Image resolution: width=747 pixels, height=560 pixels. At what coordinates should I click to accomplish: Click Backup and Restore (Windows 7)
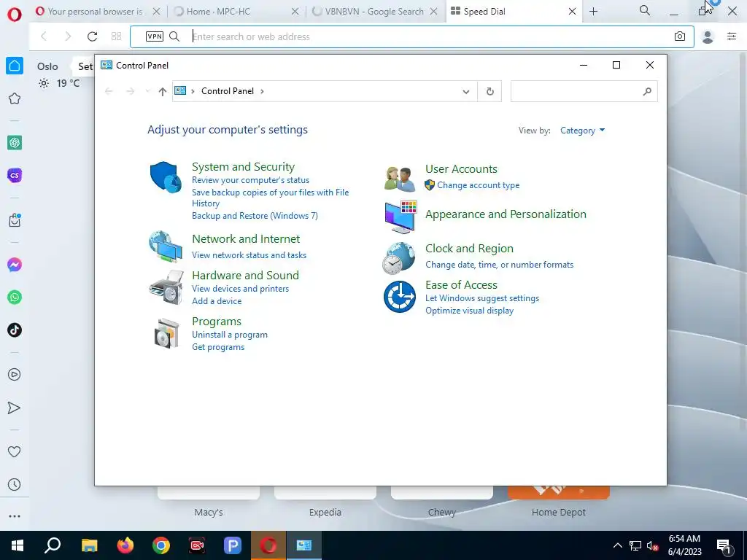coord(255,216)
